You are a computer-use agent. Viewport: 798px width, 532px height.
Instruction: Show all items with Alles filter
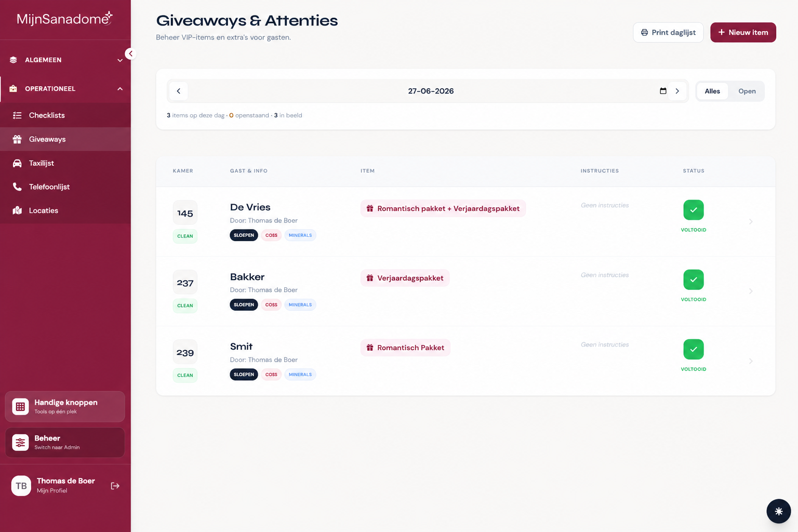point(712,91)
